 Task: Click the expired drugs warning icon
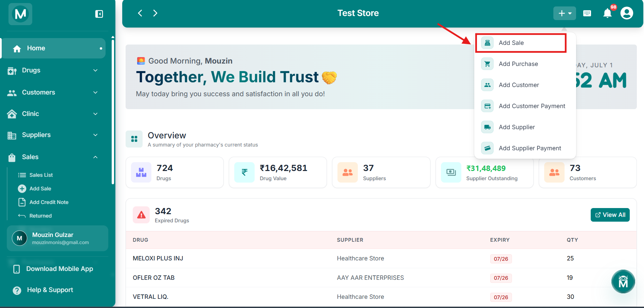point(141,215)
